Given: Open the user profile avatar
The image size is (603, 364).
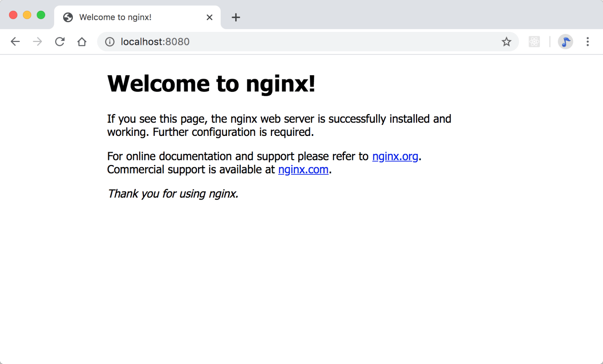Looking at the screenshot, I should [565, 42].
